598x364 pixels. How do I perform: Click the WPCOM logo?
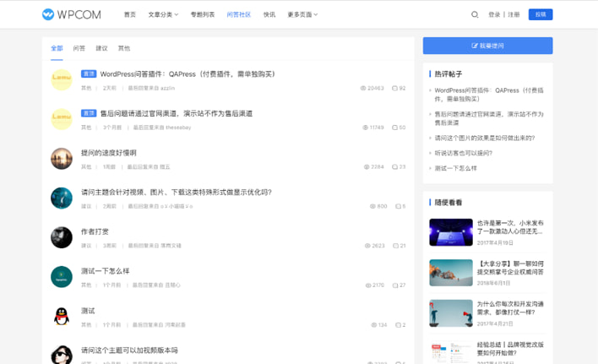[x=71, y=14]
